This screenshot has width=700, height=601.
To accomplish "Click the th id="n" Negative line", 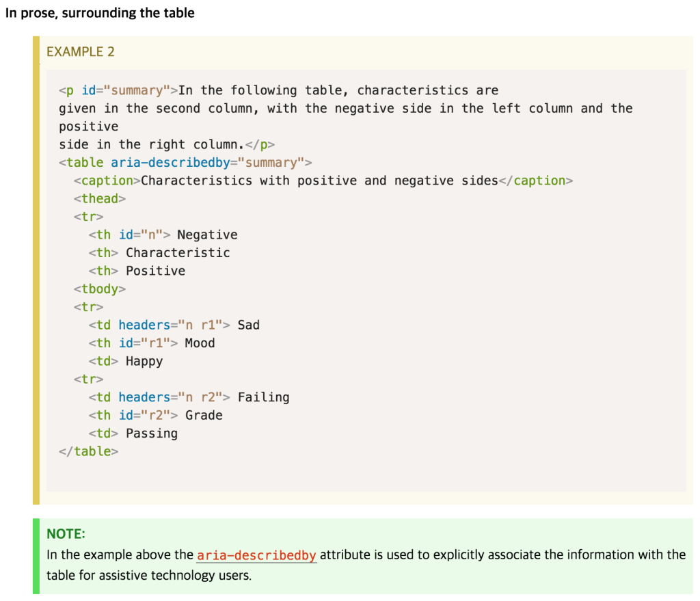I will (x=163, y=235).
